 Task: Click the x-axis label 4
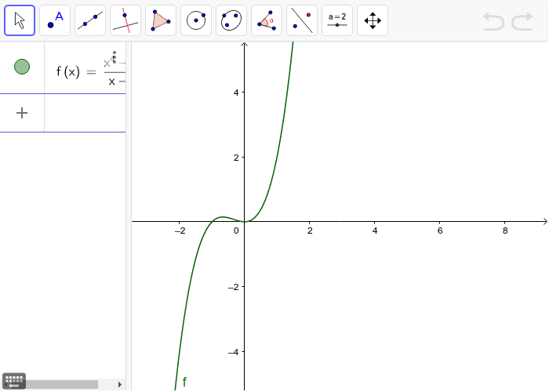pos(375,230)
